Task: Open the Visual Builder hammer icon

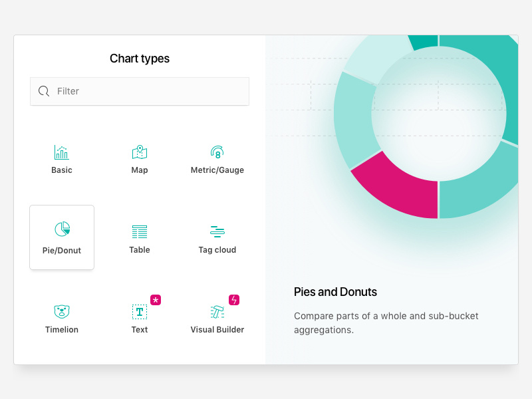Action: coord(217,311)
